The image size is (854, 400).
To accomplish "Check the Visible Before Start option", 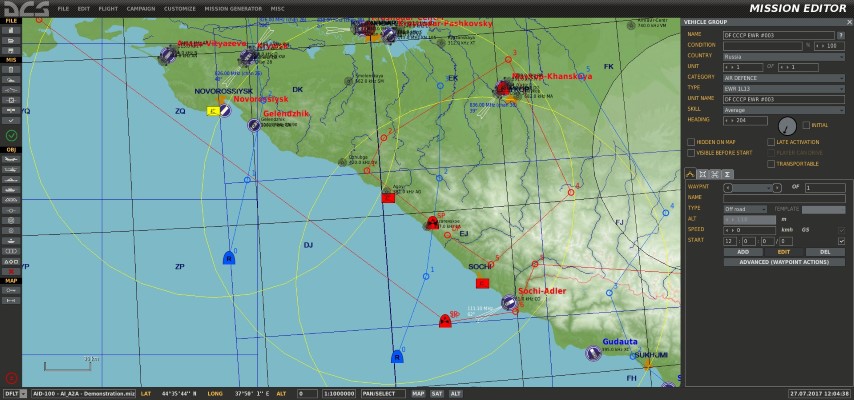I will 691,153.
